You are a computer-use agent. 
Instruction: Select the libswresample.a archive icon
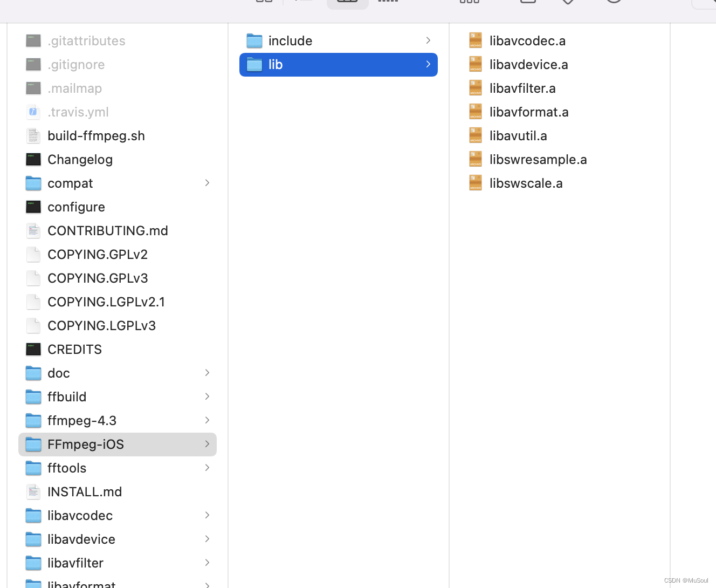click(x=476, y=159)
